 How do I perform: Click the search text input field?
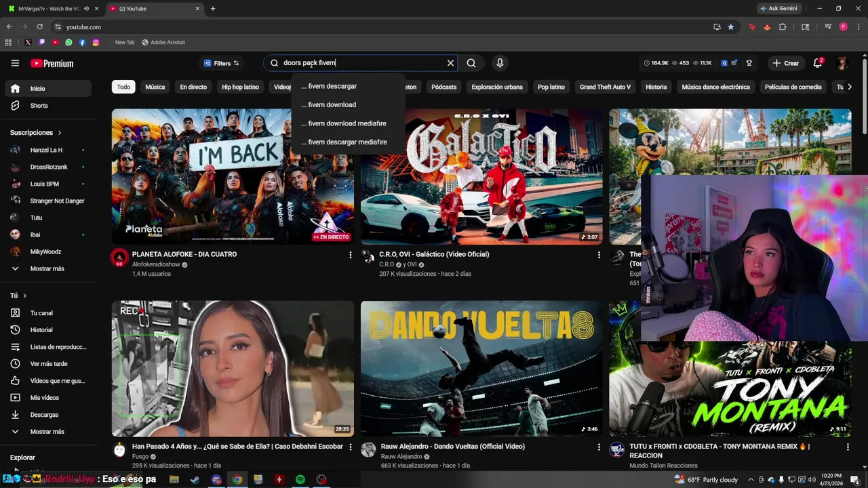363,63
